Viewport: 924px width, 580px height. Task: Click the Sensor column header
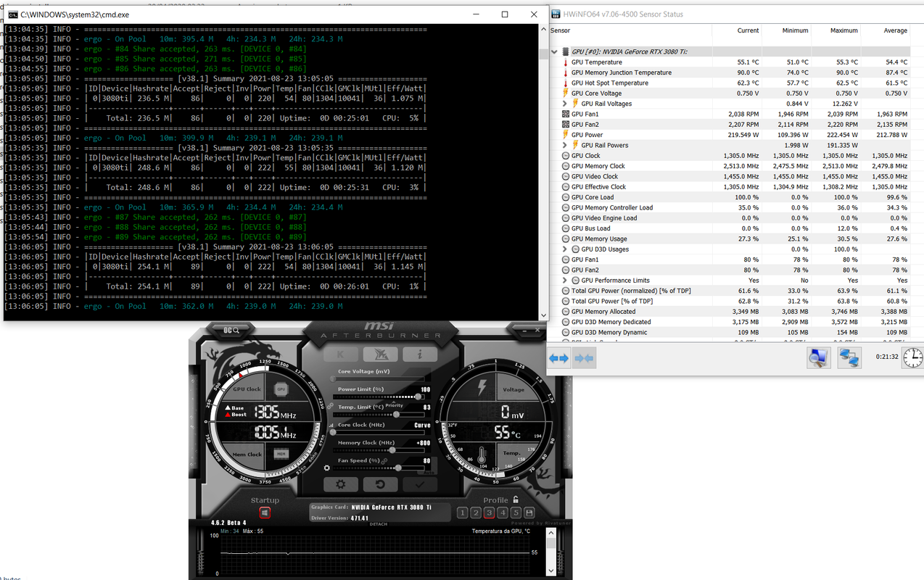pos(561,30)
